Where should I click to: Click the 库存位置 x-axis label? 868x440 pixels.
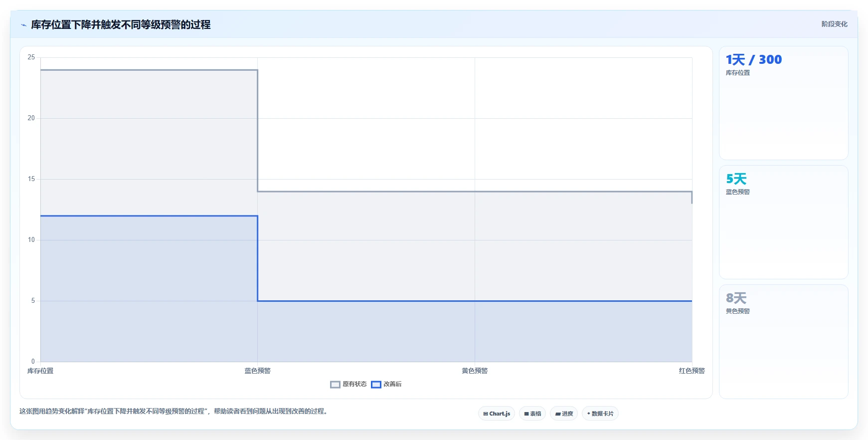(x=40, y=371)
